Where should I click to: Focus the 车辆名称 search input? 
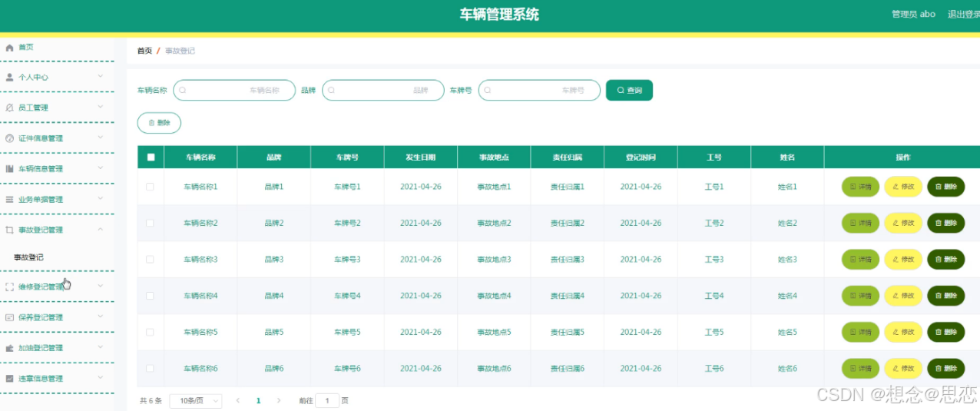[x=234, y=91]
